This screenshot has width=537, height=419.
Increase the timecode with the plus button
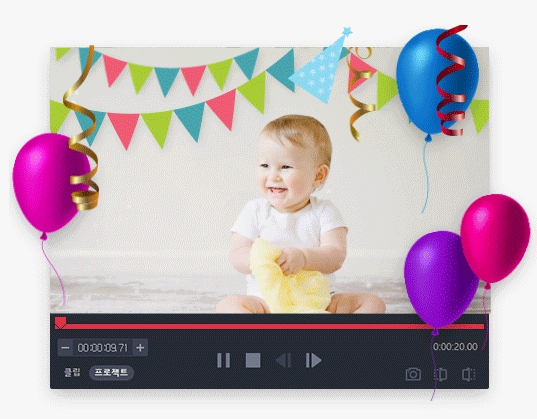tap(140, 348)
